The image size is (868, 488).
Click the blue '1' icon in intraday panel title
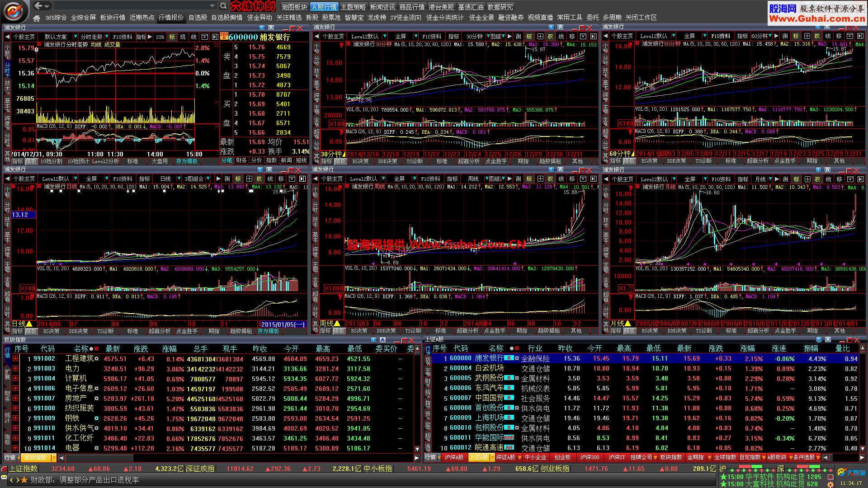[262, 28]
